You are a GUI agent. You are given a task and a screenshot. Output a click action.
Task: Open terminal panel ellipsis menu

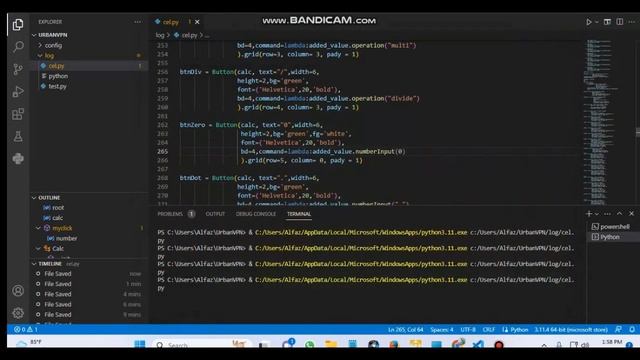607,214
